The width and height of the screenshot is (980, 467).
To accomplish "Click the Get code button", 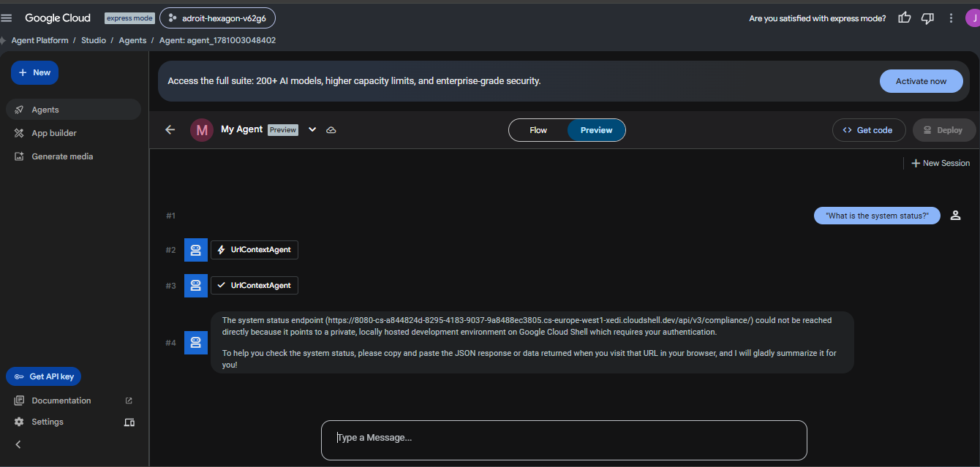I will pyautogui.click(x=869, y=130).
